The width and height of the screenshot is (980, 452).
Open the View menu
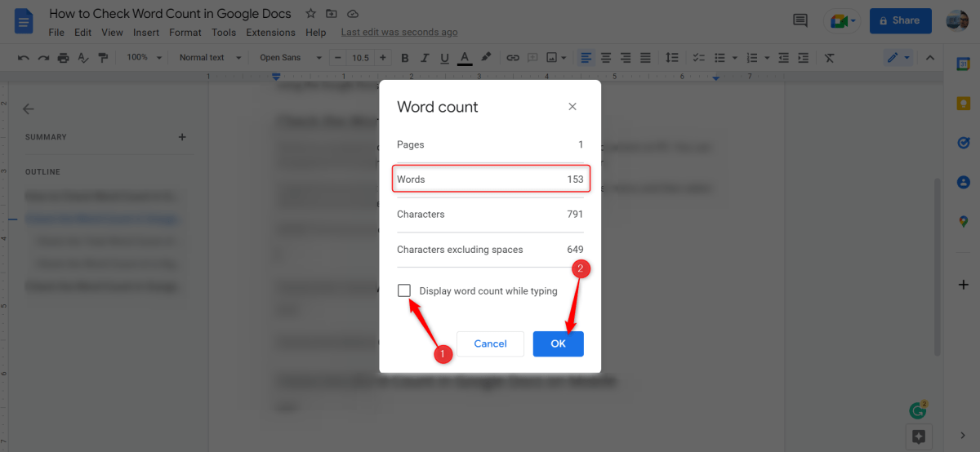(113, 33)
